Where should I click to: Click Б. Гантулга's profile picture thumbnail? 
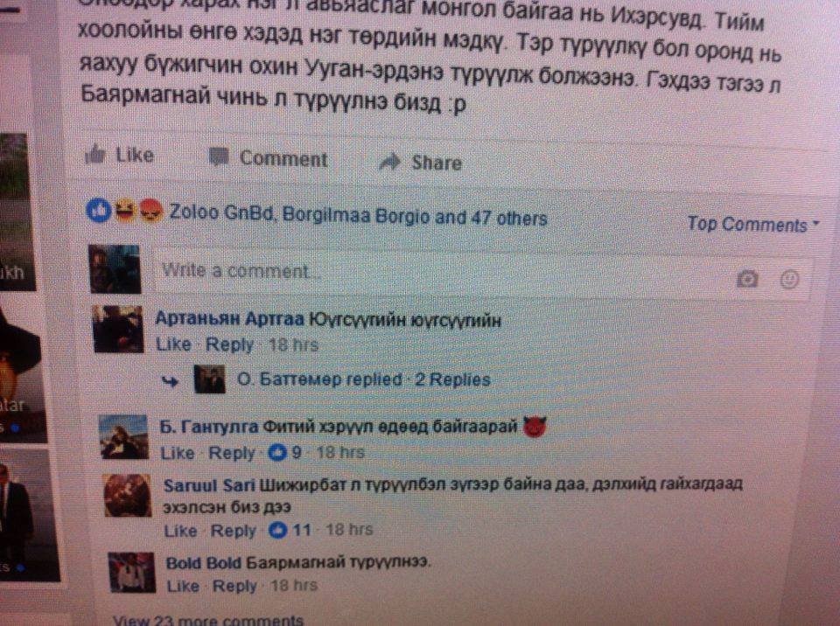pos(124,437)
